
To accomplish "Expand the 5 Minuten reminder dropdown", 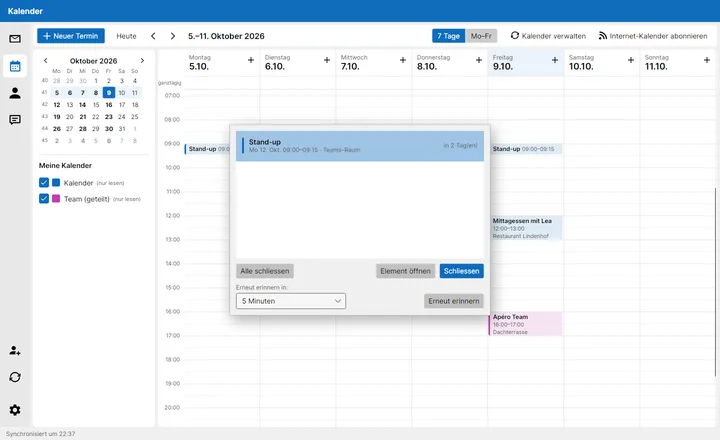I will point(291,301).
